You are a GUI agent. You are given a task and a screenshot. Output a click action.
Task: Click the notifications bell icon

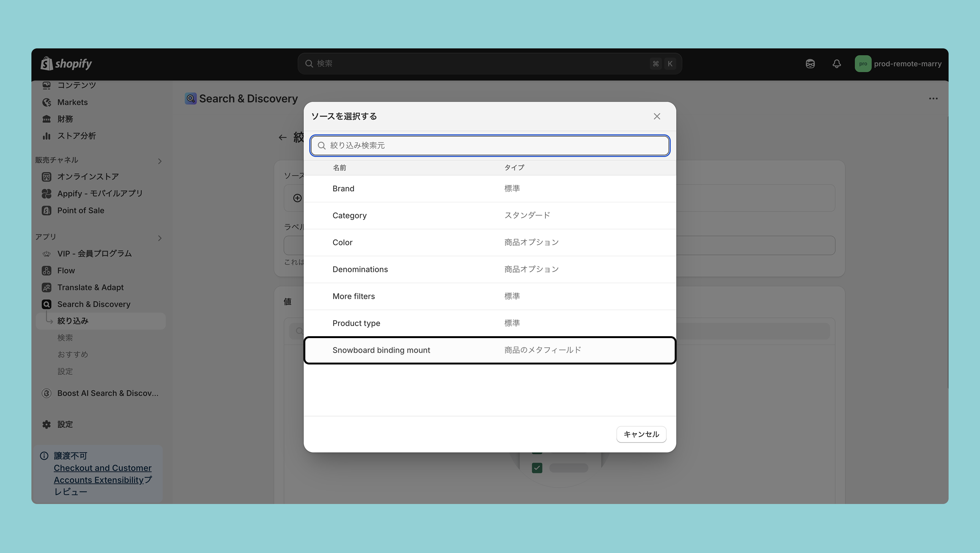coord(836,63)
